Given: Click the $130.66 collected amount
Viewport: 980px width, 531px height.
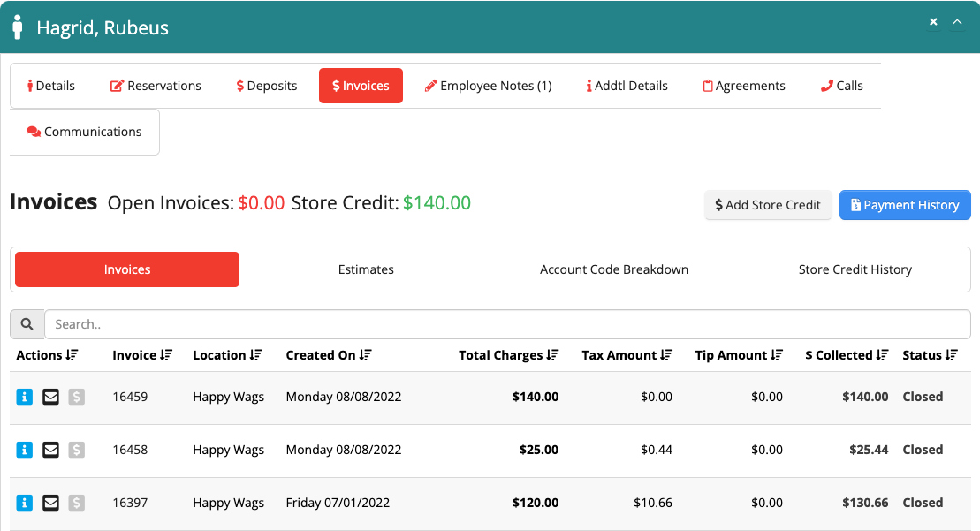Looking at the screenshot, I should tap(865, 503).
